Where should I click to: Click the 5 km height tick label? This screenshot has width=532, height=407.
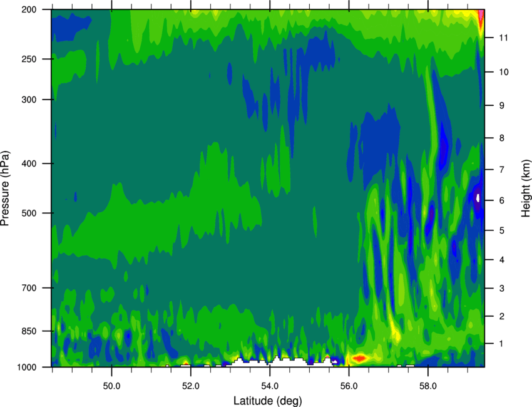[501, 230]
